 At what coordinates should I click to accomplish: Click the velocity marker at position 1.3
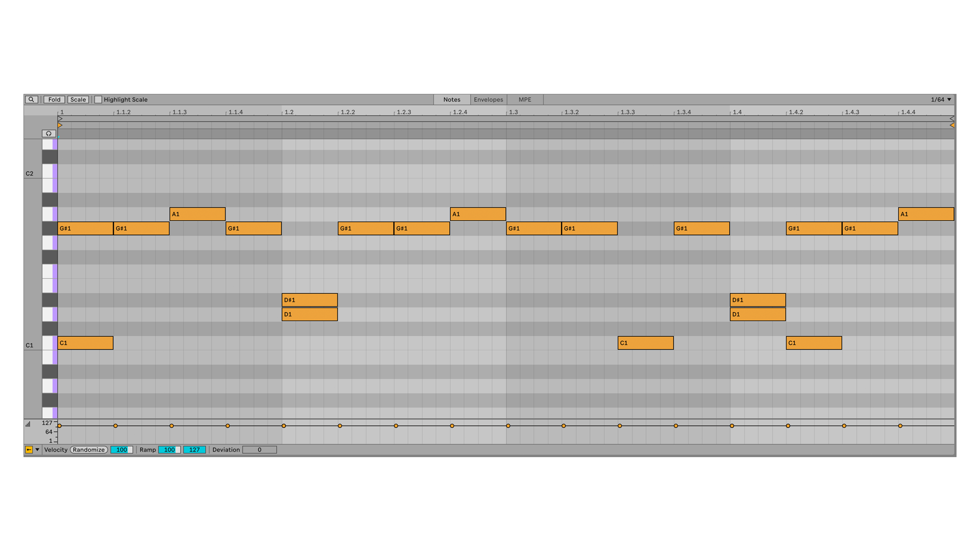point(508,425)
